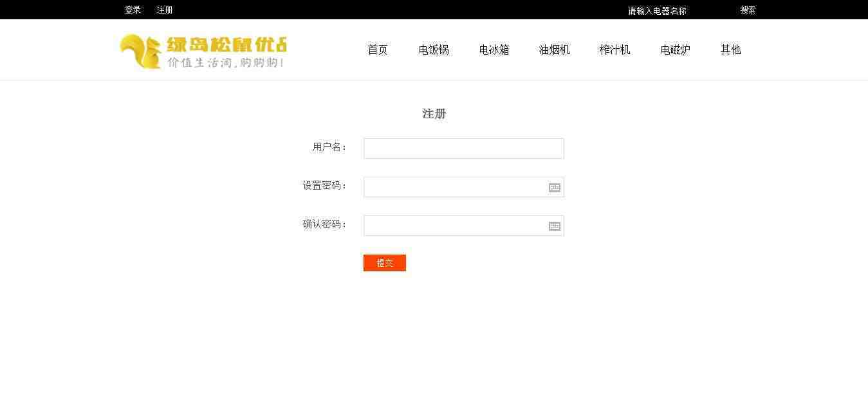868x396 pixels.
Task: Select 电饭锅 category
Action: (x=434, y=50)
